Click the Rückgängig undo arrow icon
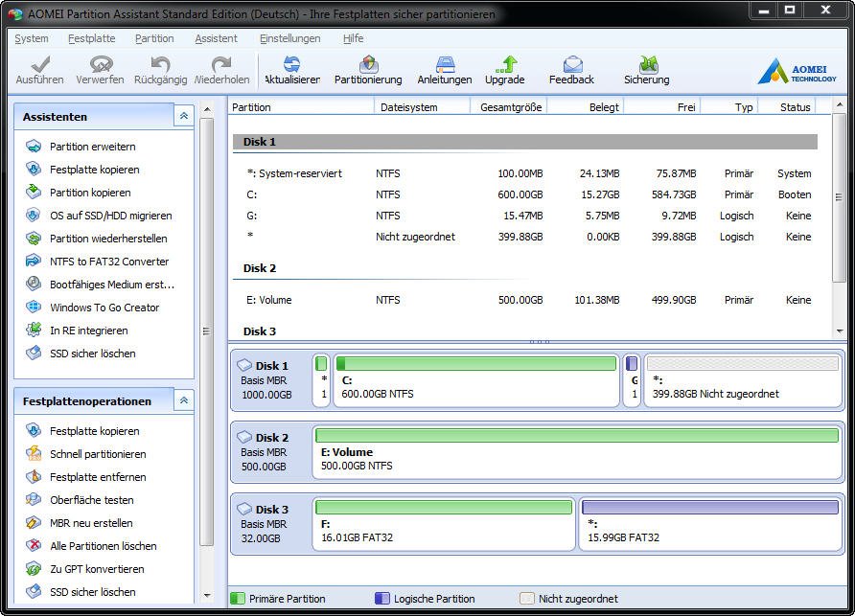855x616 pixels. coord(160,64)
